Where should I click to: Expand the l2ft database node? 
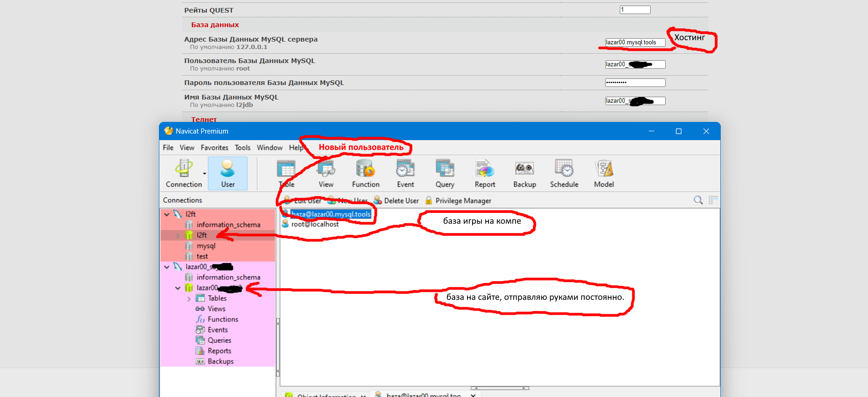[x=178, y=235]
